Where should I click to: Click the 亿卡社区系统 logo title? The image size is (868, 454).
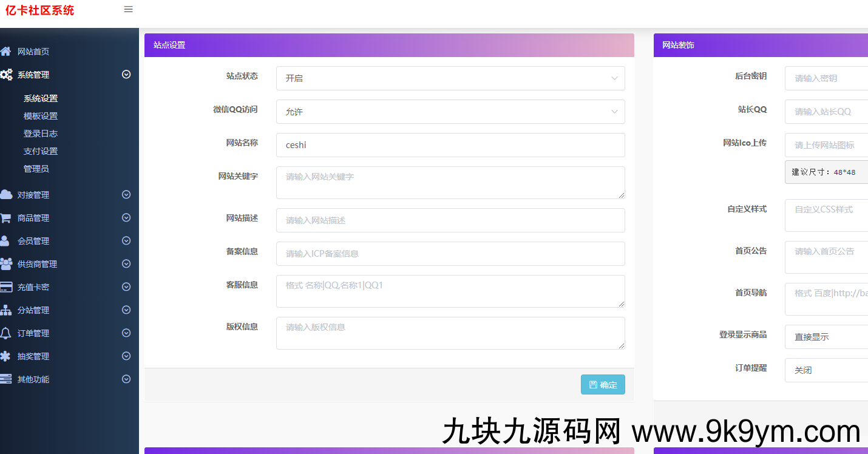point(40,10)
